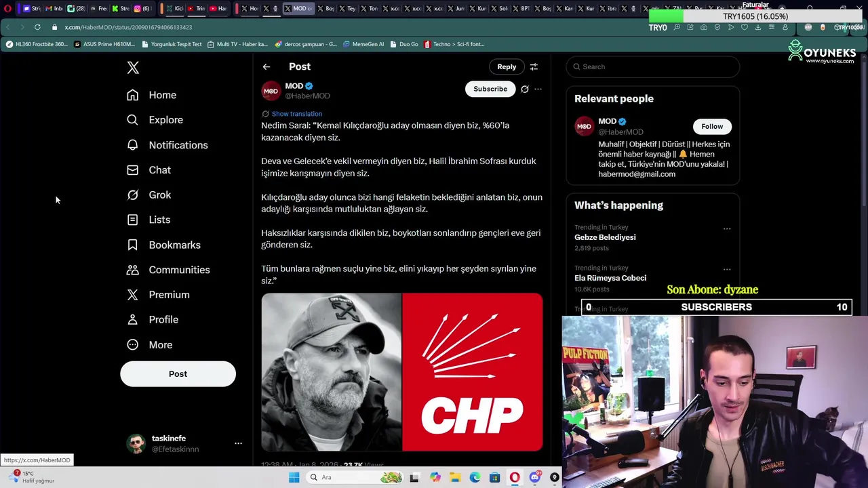Open Premium from the sidebar
The image size is (868, 488).
[x=158, y=295]
